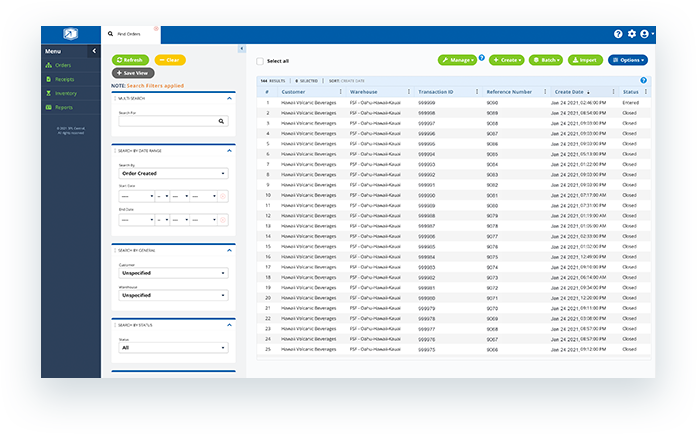Open settings gear icon in header
Image resolution: width=697 pixels, height=434 pixels.
[x=631, y=34]
